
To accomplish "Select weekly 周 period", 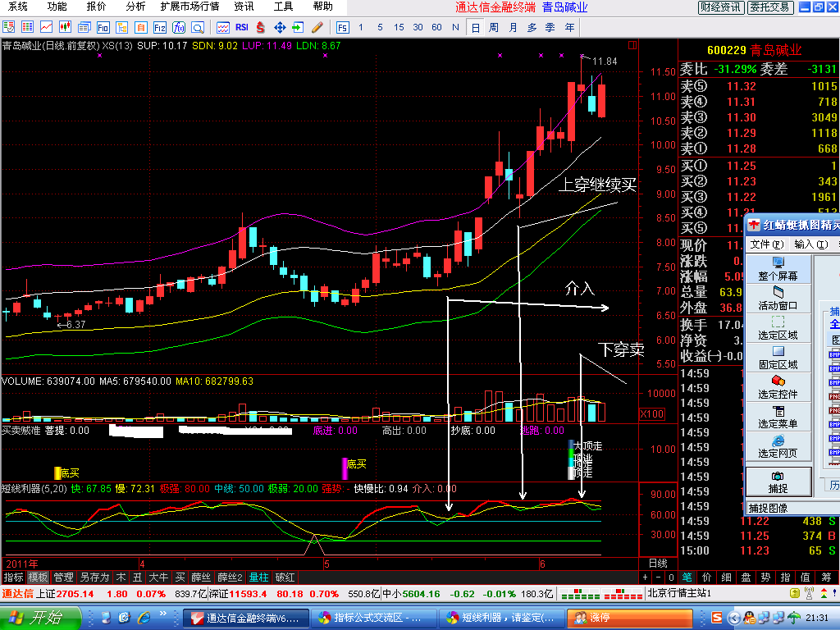I will click(494, 27).
